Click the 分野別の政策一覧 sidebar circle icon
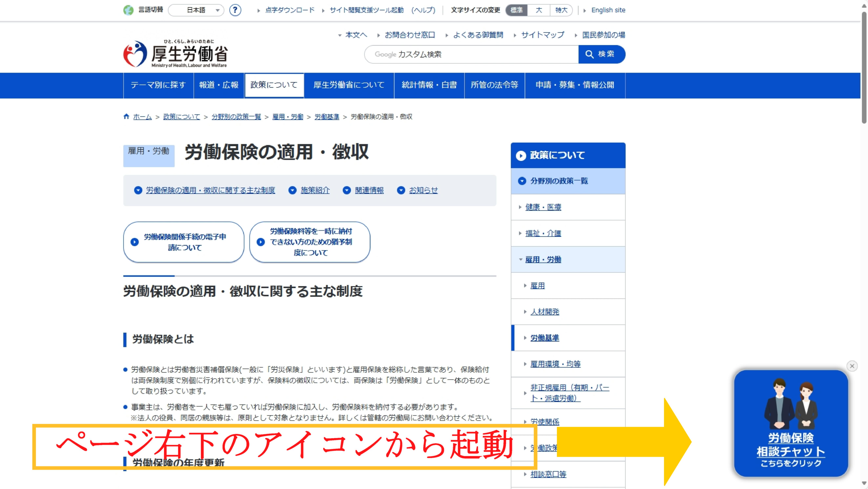This screenshot has width=868, height=489. pyautogui.click(x=522, y=181)
